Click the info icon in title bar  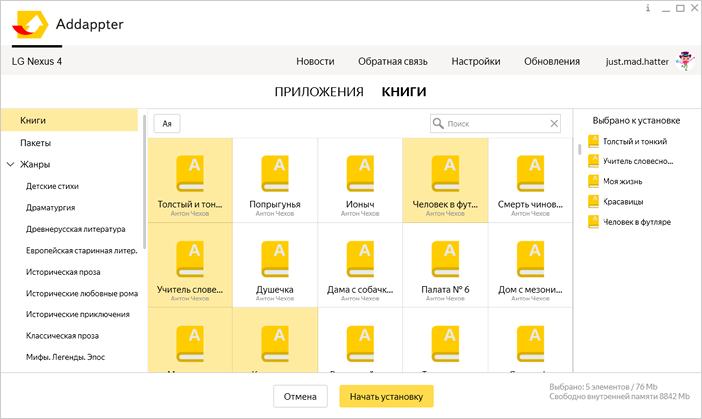pos(648,8)
